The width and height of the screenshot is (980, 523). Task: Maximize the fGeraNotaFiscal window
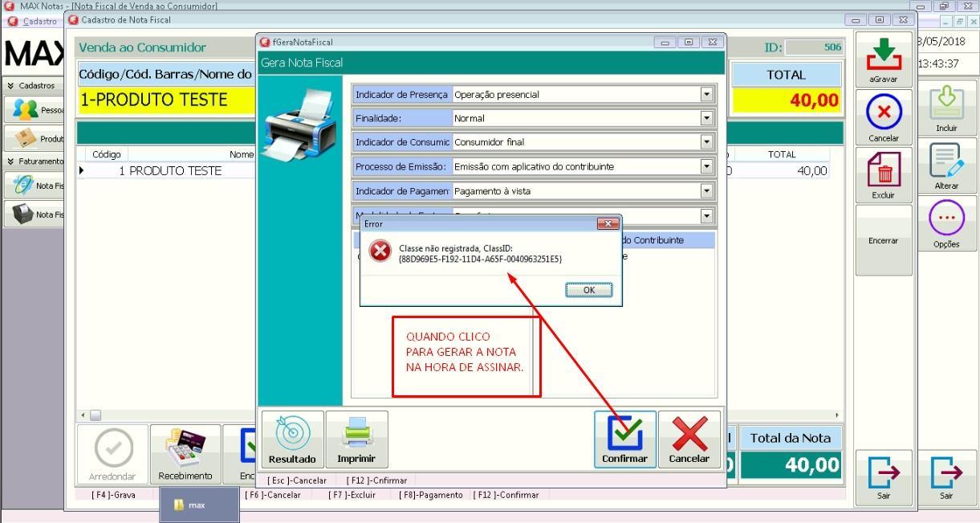(x=688, y=42)
